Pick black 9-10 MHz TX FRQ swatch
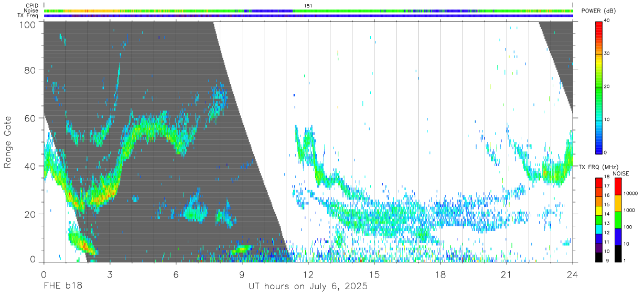 tap(599, 257)
